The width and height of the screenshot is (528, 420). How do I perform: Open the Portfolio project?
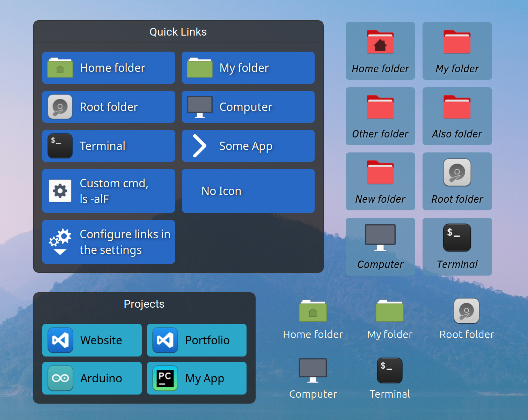tap(197, 340)
